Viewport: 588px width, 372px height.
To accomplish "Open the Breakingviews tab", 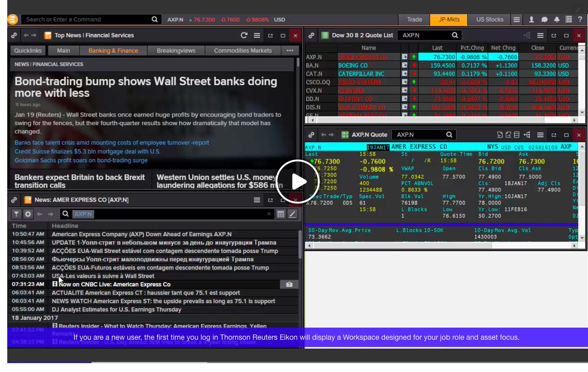I will click(176, 50).
